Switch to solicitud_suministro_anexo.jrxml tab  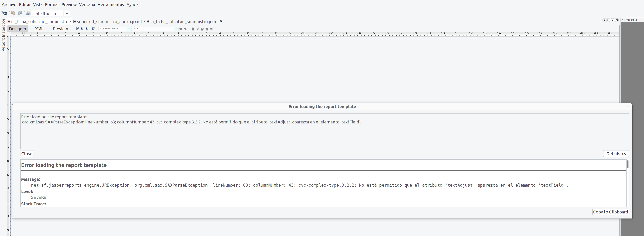[109, 22]
